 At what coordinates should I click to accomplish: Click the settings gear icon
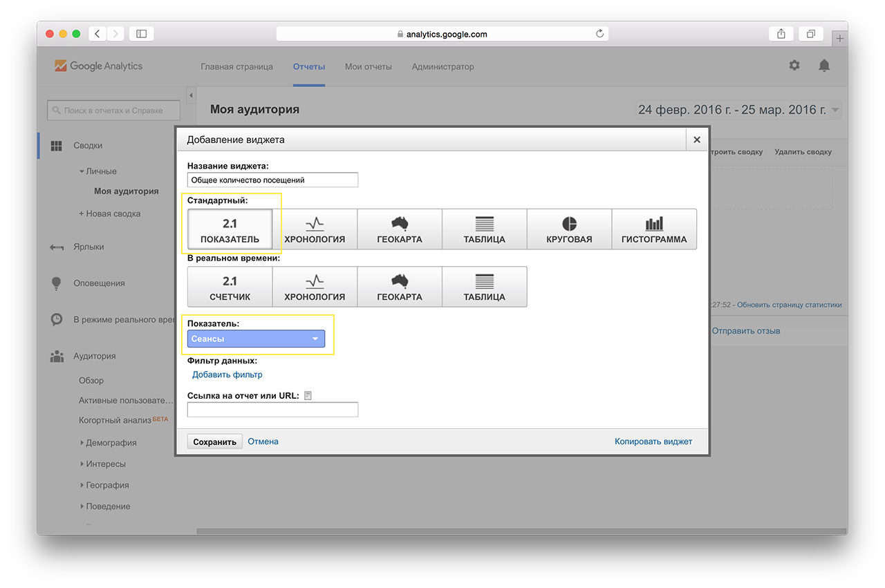click(794, 66)
